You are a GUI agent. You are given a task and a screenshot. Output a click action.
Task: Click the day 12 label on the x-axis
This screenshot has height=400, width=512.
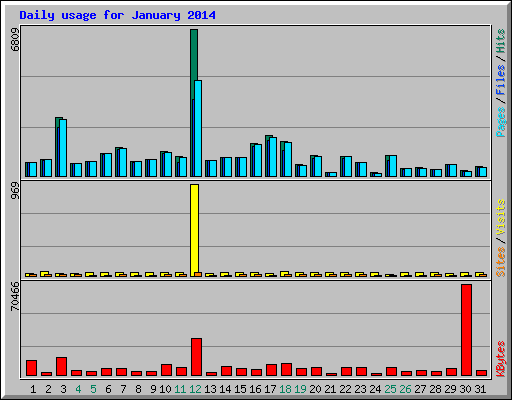195,389
